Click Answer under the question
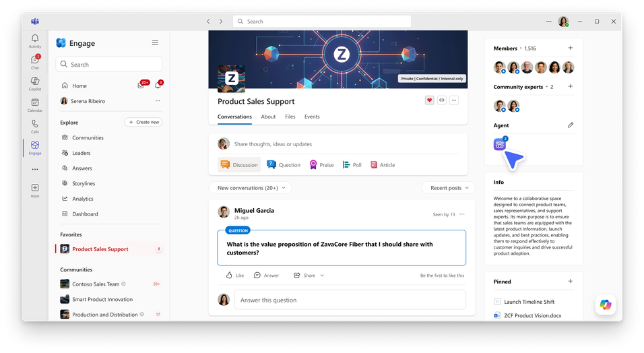 point(267,276)
